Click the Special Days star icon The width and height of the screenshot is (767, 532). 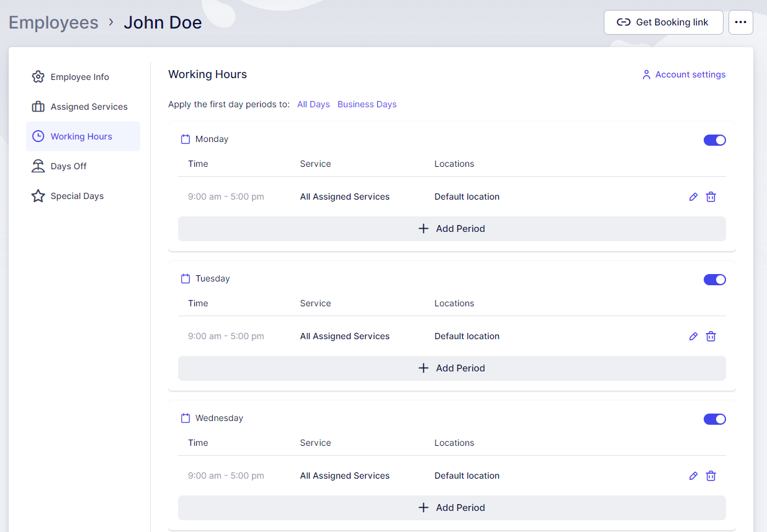[x=38, y=196]
